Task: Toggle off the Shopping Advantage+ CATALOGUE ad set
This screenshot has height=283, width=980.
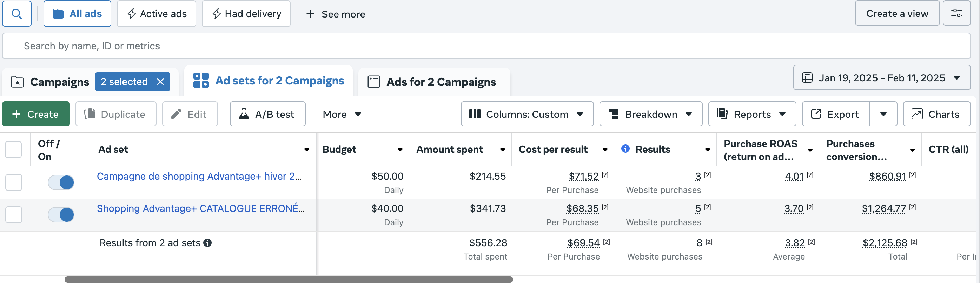Action: pyautogui.click(x=61, y=215)
